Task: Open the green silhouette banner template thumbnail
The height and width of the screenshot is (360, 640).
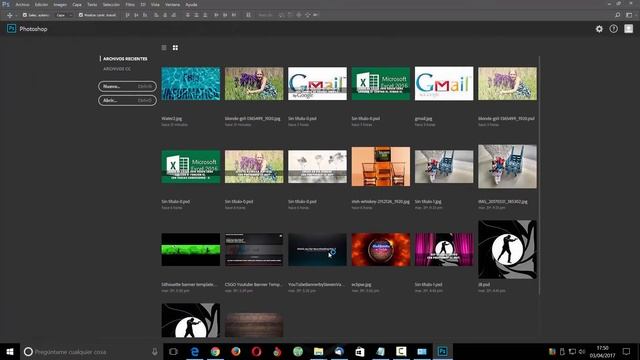Action: 191,249
